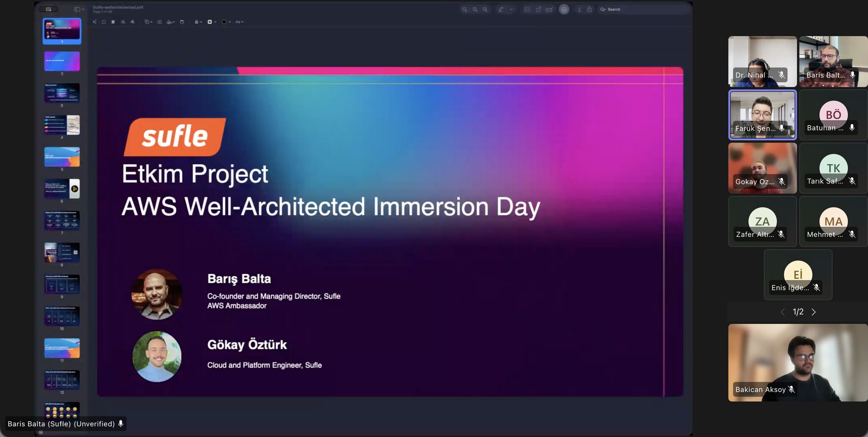Click the muted mic icon on Tarık Saf... tile
Viewport: 868px width, 437px height.
pyautogui.click(x=852, y=181)
